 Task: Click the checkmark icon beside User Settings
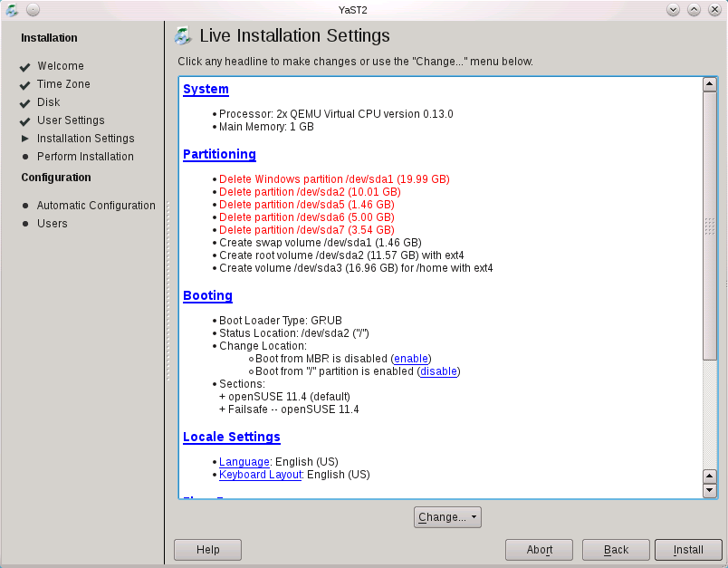pos(24,120)
